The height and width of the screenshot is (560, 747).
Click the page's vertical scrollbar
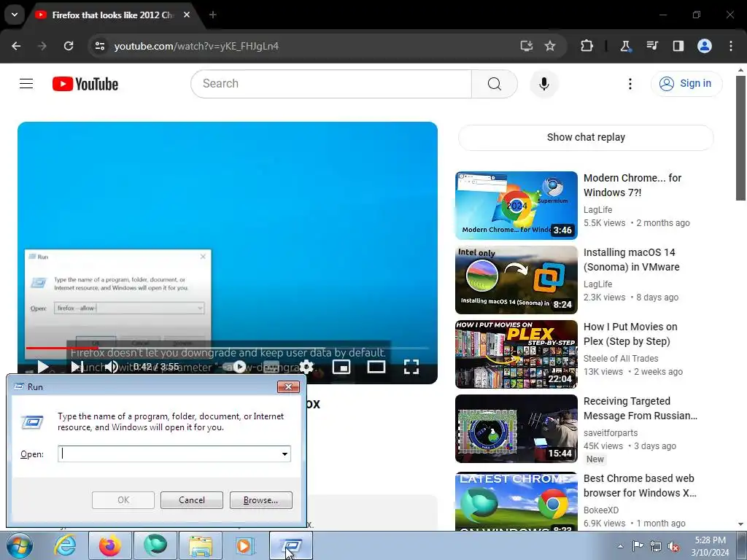(740, 138)
